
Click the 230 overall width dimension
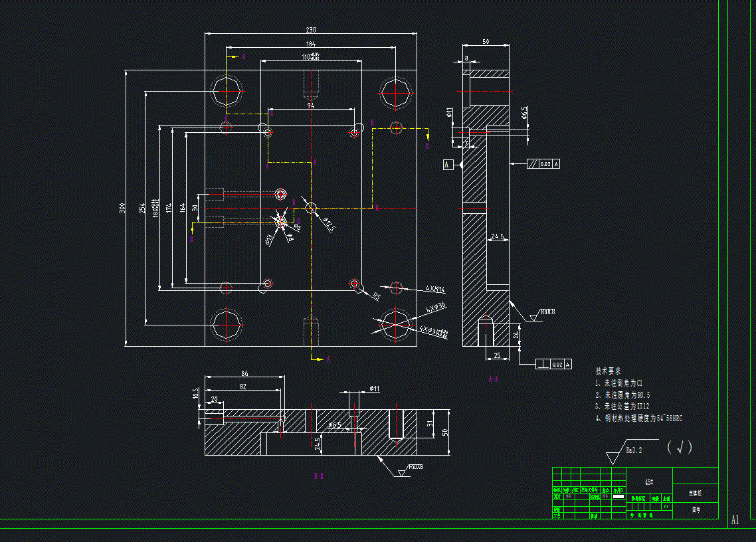[311, 30]
